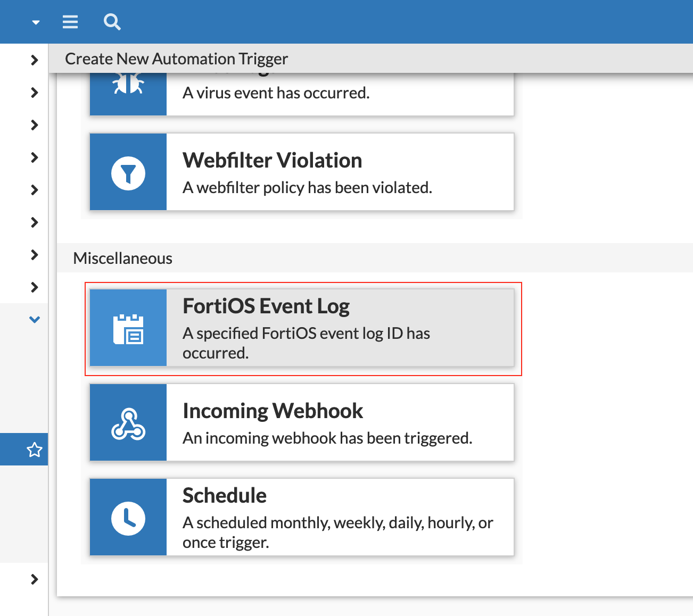Click the clock icon on the Schedule card
The width and height of the screenshot is (693, 616).
(128, 518)
